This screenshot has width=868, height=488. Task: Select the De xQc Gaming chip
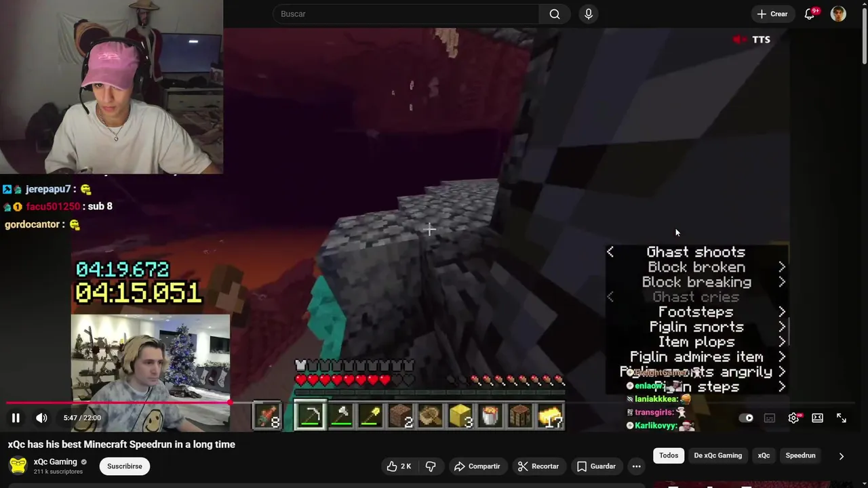[x=718, y=455]
